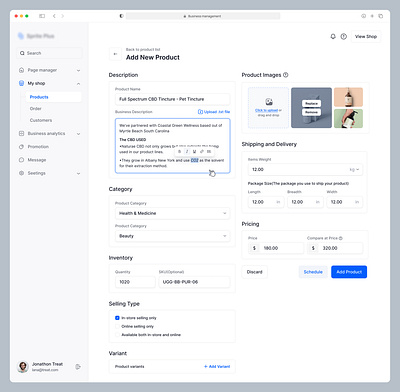The image size is (400, 392).
Task: Click the Product Images info icon
Action: (286, 75)
